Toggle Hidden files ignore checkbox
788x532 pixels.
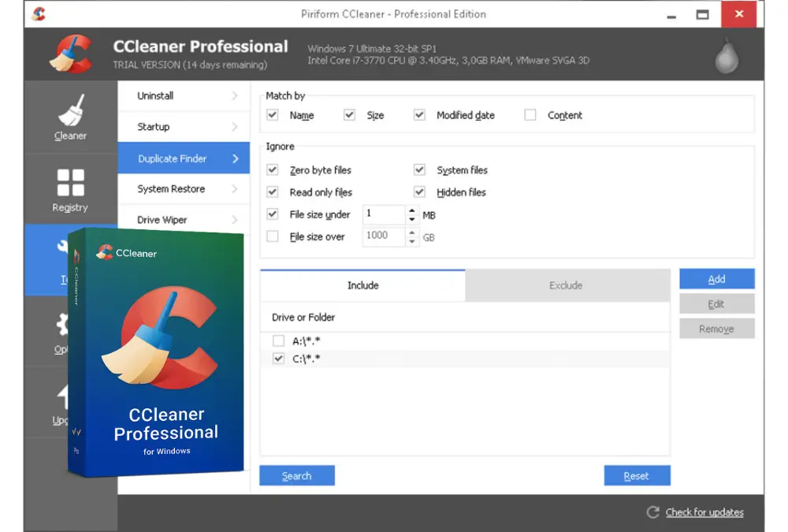coord(419,192)
